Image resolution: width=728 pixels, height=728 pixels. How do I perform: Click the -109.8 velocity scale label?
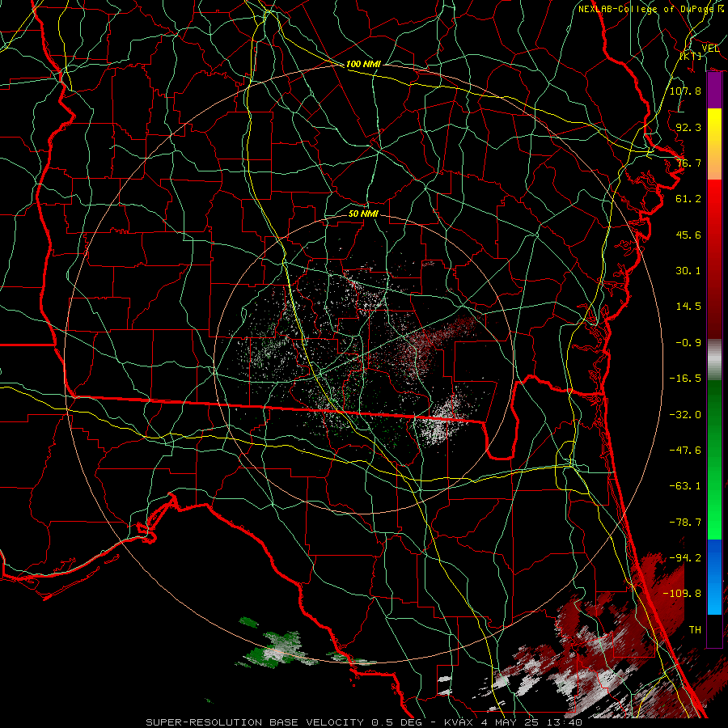[682, 594]
